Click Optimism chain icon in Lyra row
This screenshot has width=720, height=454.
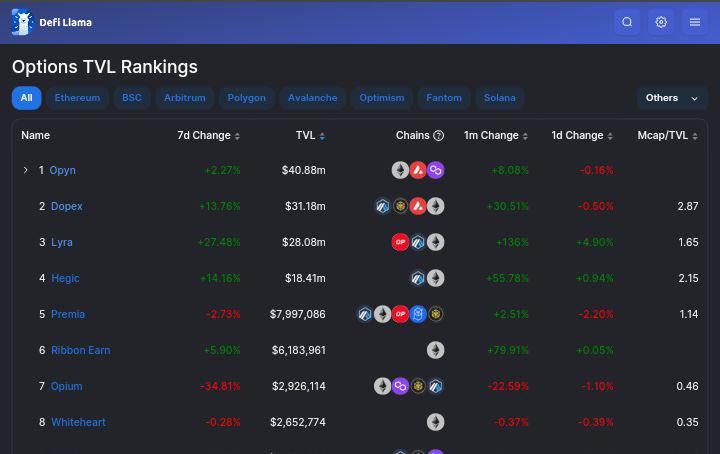[x=400, y=242]
